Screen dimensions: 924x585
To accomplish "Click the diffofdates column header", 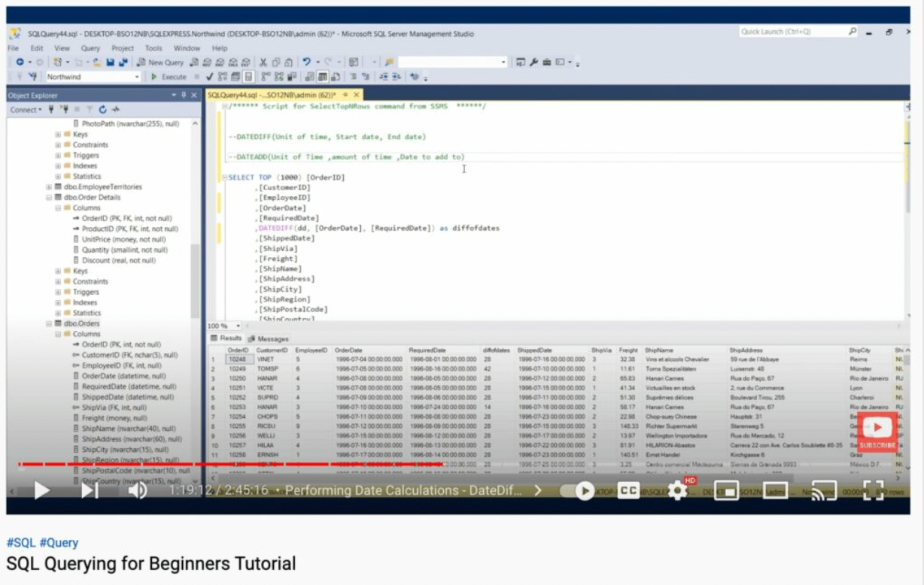I will (497, 350).
